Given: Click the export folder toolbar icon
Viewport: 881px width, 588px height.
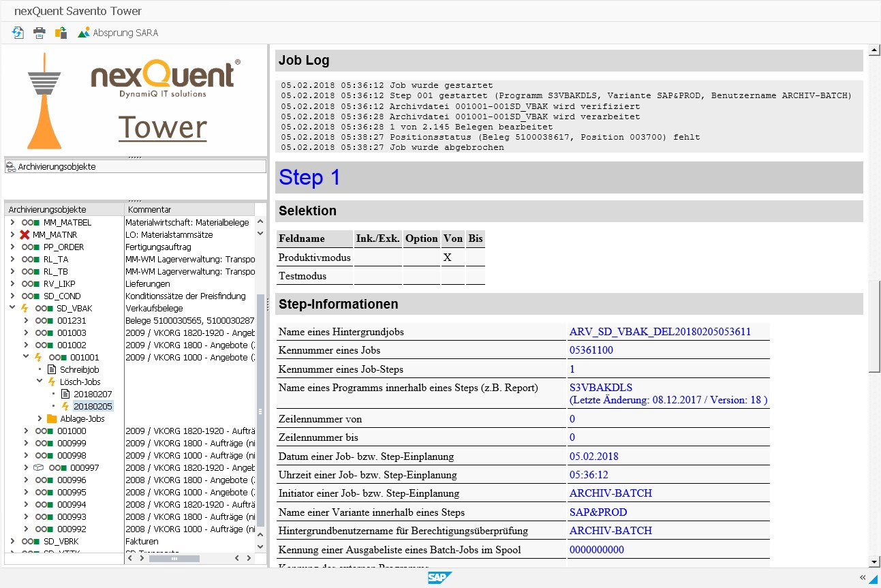Looking at the screenshot, I should [x=61, y=32].
